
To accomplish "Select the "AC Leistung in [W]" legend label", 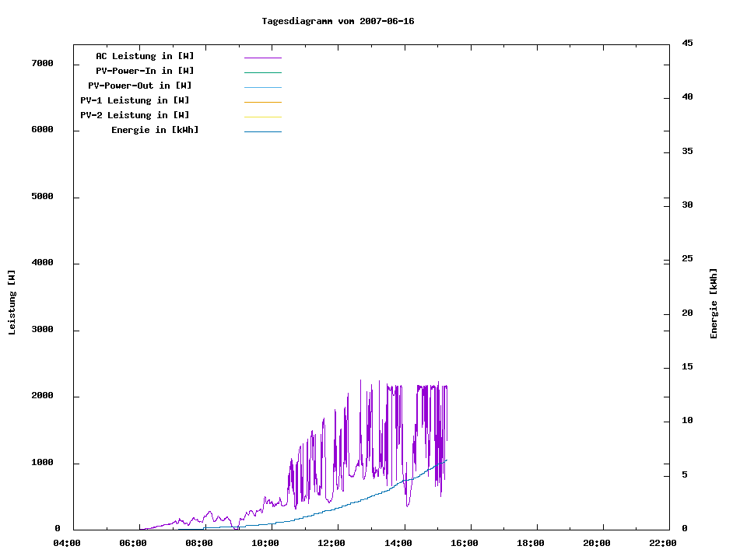I will (x=145, y=56).
